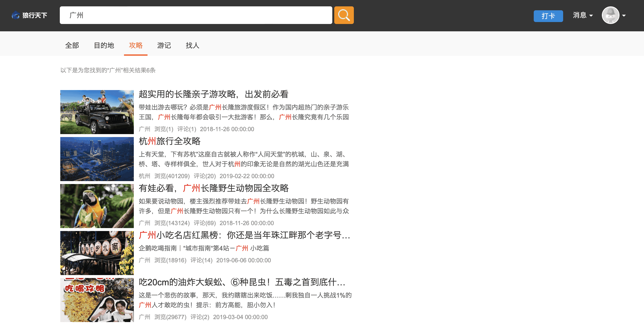Switch to the 全部 tab
Viewport: 644px width, 324px height.
72,45
